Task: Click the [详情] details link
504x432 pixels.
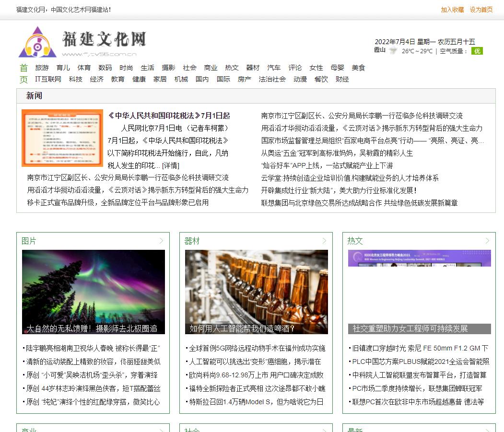Action: (x=171, y=165)
